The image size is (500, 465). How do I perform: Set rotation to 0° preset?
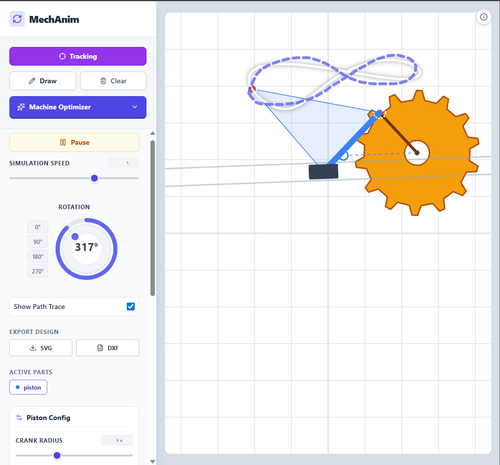[38, 227]
